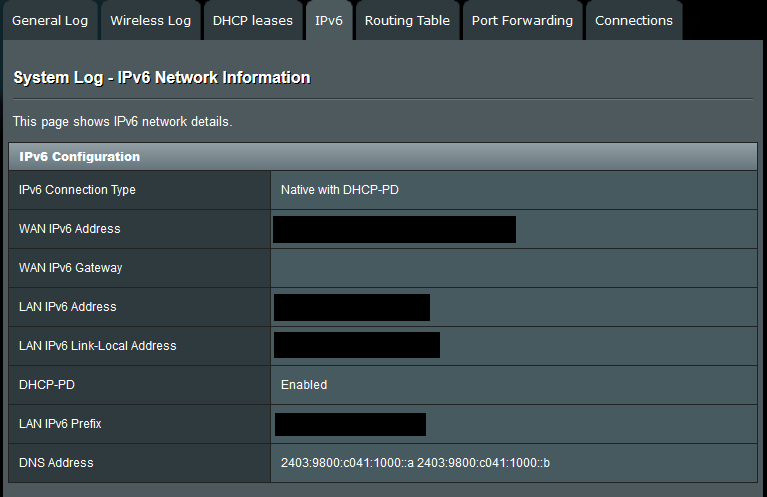
Task: Click the DHCP-PD Enabled value
Action: 304,385
